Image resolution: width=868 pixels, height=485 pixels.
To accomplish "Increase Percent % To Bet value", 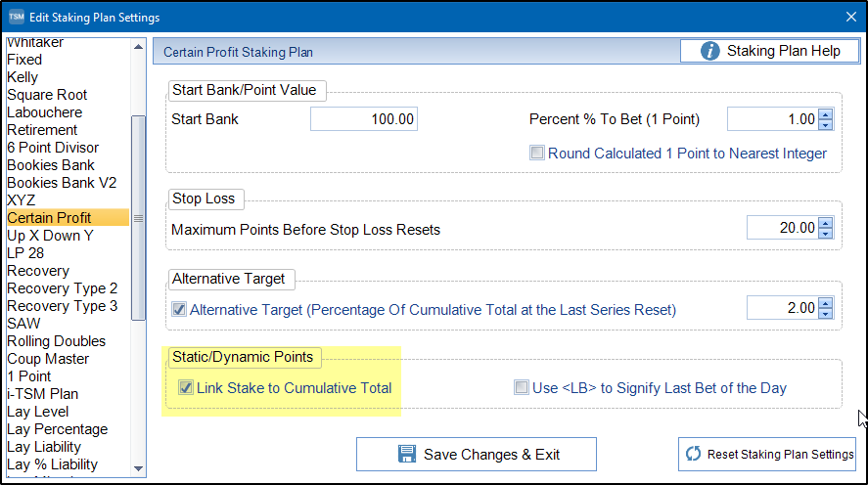I will 825,114.
